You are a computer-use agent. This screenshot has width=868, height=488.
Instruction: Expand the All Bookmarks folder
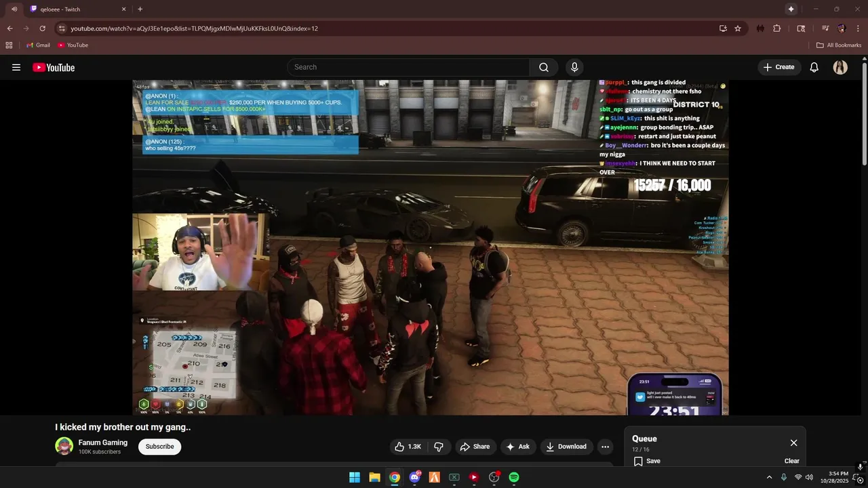[x=839, y=45]
